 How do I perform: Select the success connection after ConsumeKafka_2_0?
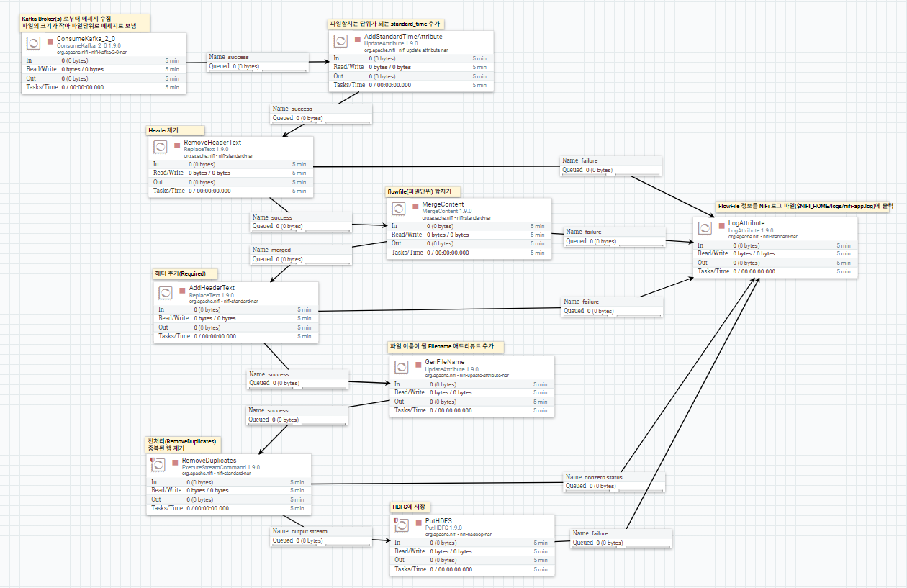coord(258,60)
